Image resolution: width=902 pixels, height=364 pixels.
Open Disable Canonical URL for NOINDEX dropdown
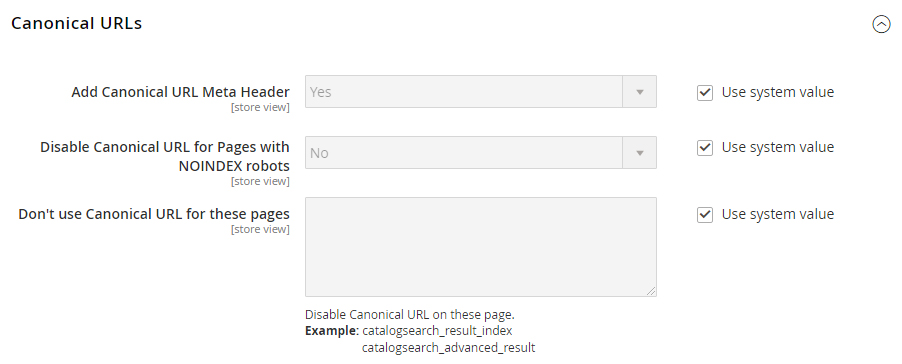click(x=480, y=153)
